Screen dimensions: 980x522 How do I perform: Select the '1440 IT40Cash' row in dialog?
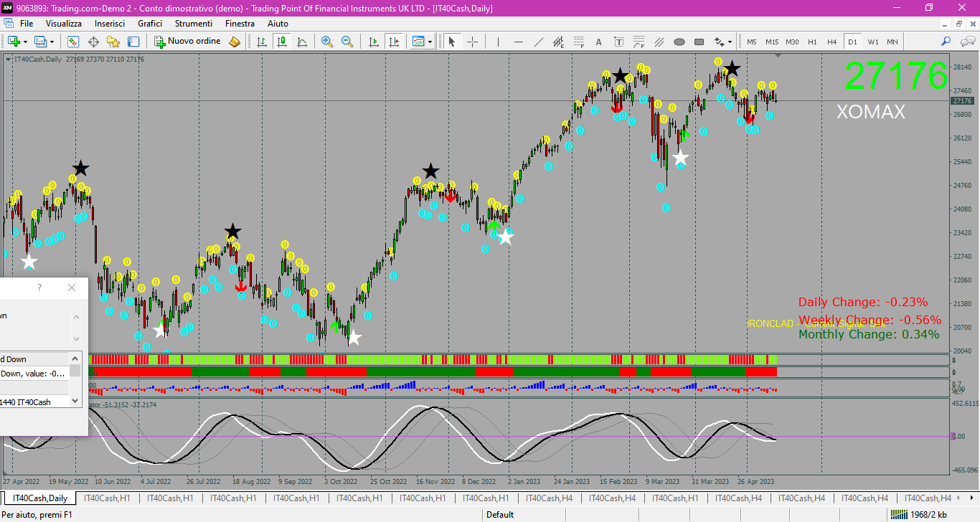tap(34, 402)
